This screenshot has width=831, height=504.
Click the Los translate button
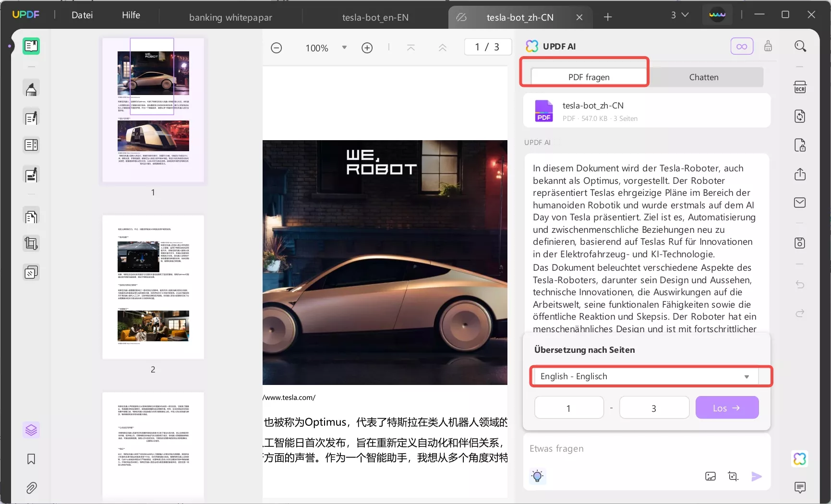(727, 408)
